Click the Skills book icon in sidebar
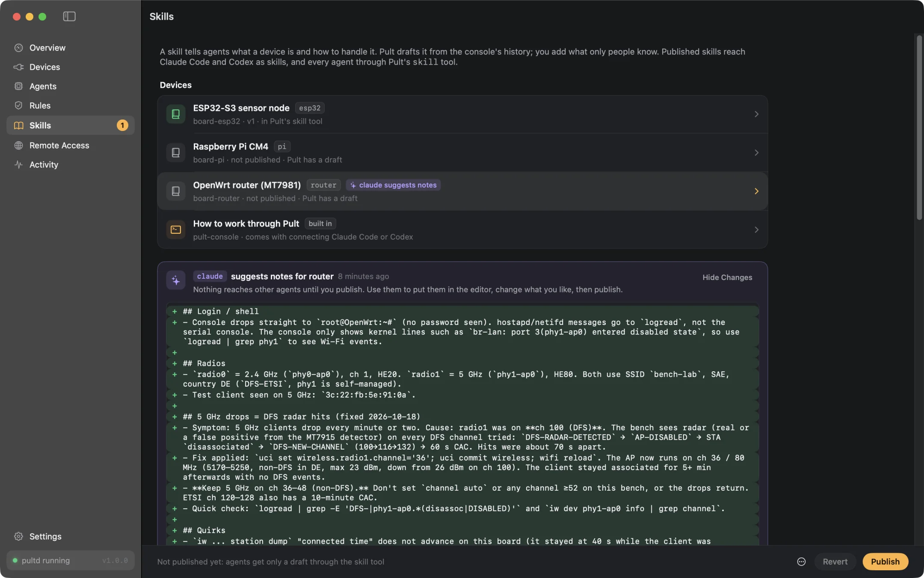The height and width of the screenshot is (578, 924). (x=18, y=125)
